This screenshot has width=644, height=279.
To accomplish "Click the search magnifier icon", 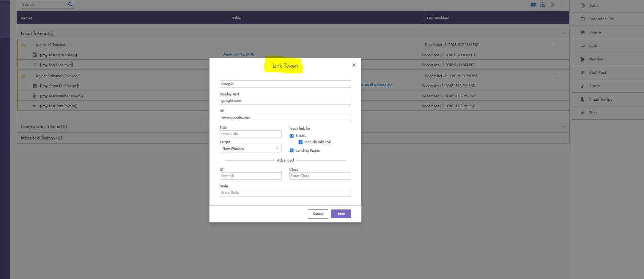I will [x=70, y=5].
